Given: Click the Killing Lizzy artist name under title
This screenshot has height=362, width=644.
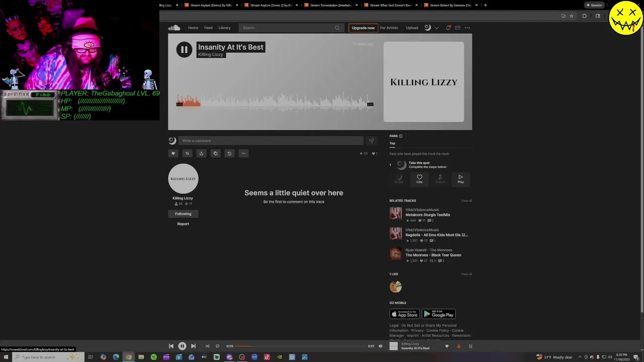Looking at the screenshot, I should 210,54.
